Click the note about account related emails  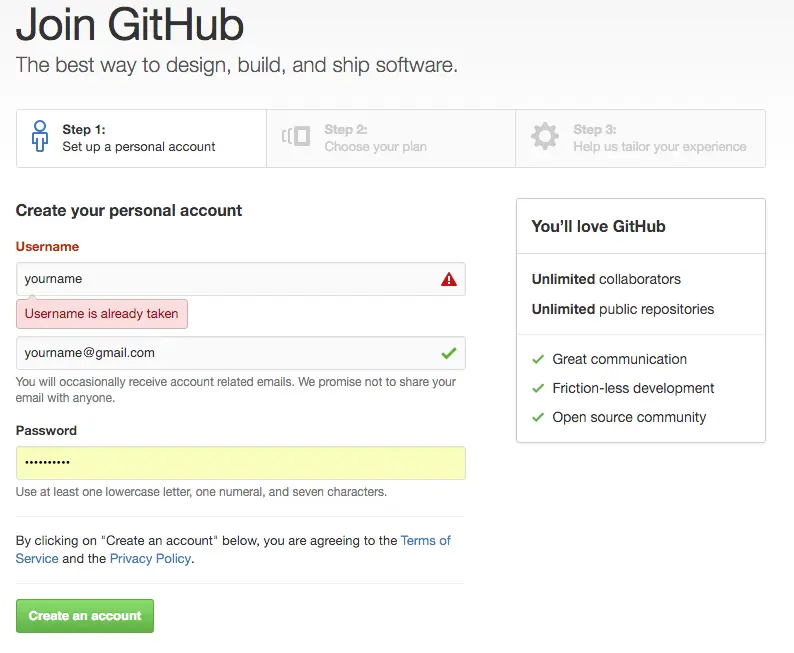click(x=235, y=390)
